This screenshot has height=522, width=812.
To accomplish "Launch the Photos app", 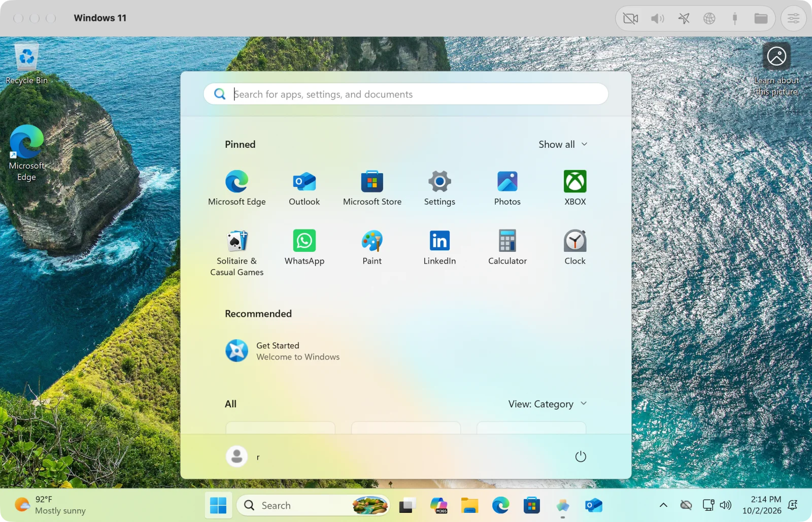I will [507, 188].
